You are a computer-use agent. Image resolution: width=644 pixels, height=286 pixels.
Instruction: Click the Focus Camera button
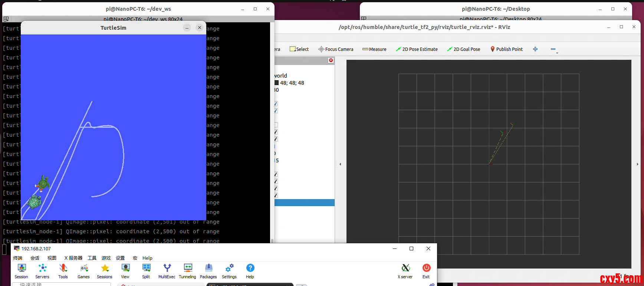coord(336,49)
